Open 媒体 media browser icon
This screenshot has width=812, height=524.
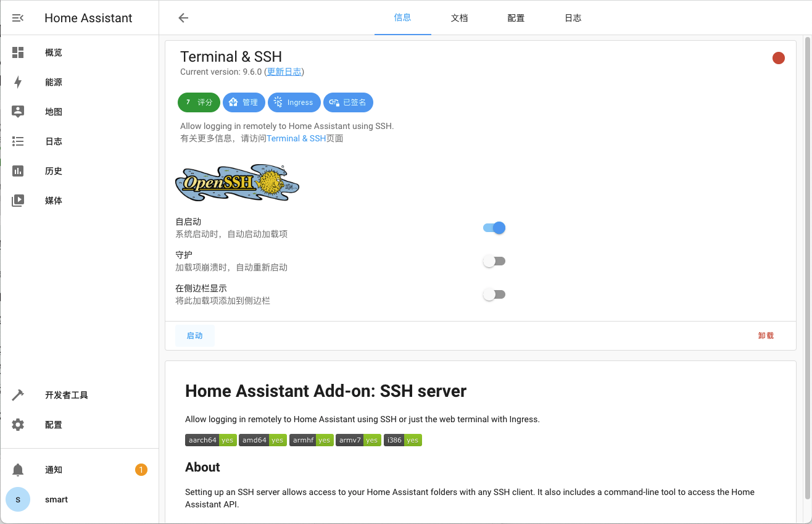[18, 201]
